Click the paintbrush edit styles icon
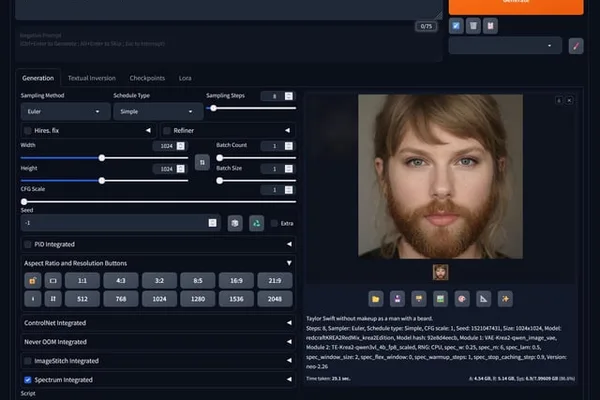 (x=576, y=46)
